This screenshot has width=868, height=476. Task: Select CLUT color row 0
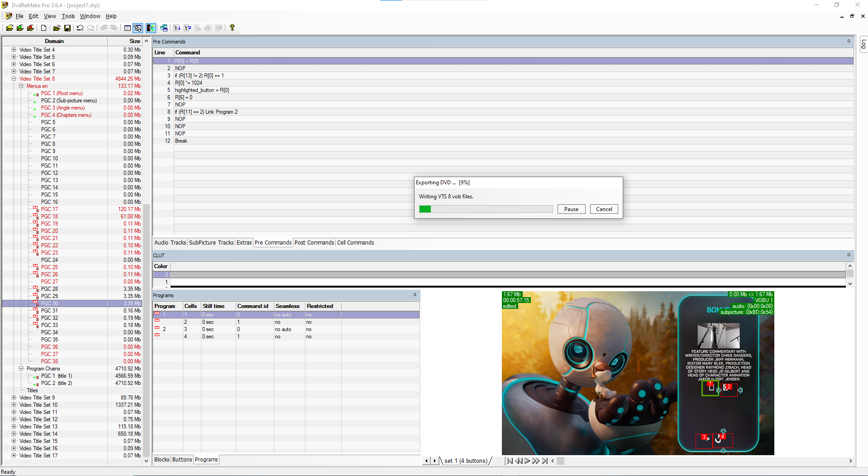click(499, 275)
